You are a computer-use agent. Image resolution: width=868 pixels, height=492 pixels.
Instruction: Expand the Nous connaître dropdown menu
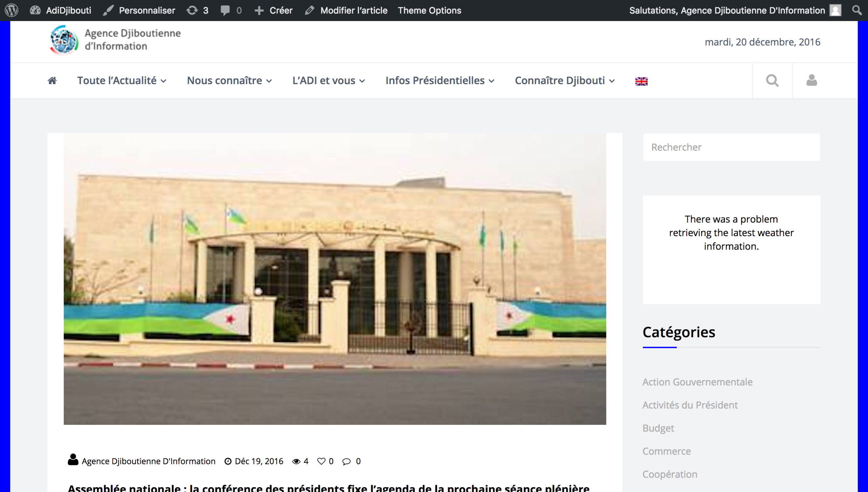click(x=229, y=81)
